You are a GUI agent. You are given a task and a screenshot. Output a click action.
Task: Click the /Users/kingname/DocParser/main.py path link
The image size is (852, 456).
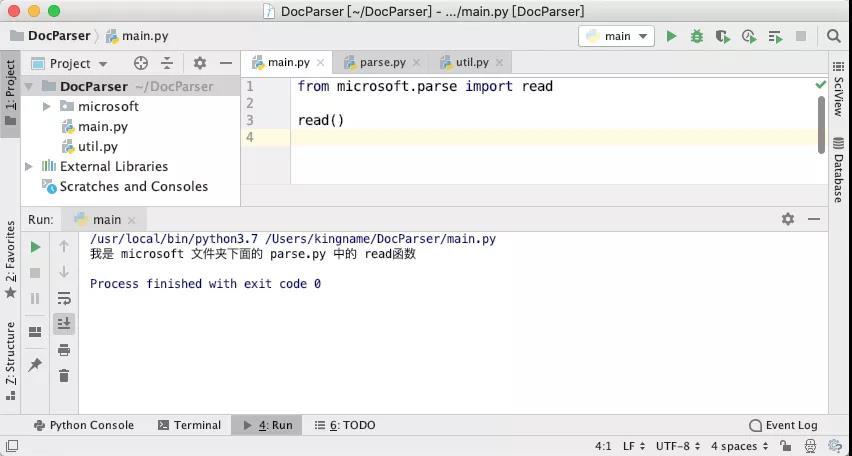(380, 239)
